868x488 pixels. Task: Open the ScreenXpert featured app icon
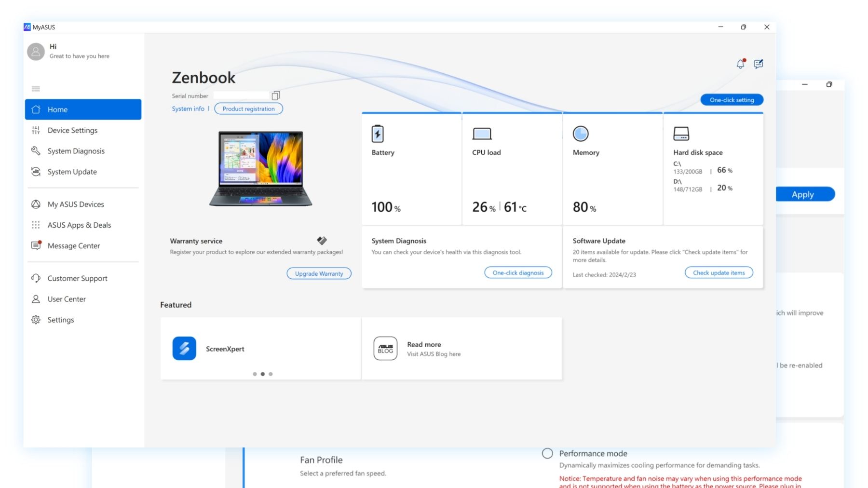pos(184,348)
